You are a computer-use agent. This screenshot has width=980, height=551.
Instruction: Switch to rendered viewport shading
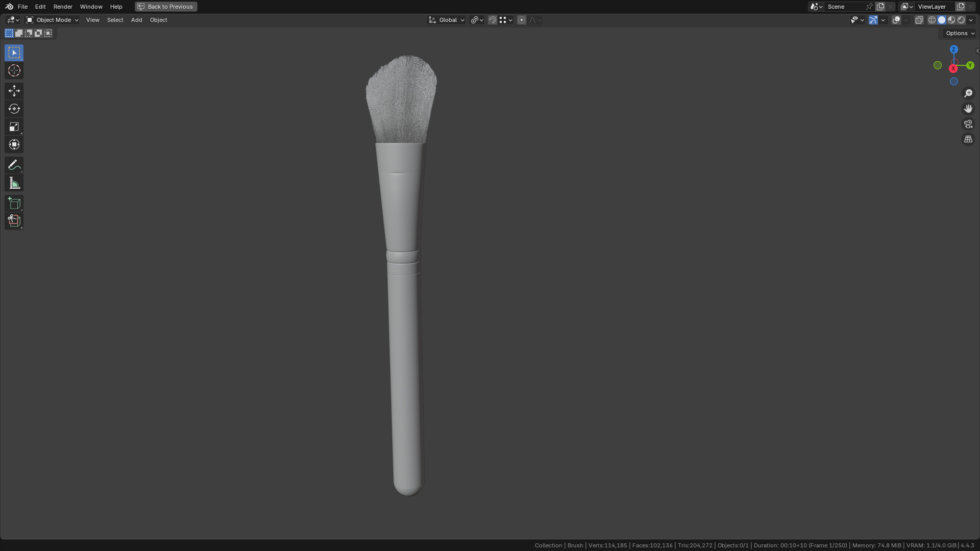(x=961, y=20)
